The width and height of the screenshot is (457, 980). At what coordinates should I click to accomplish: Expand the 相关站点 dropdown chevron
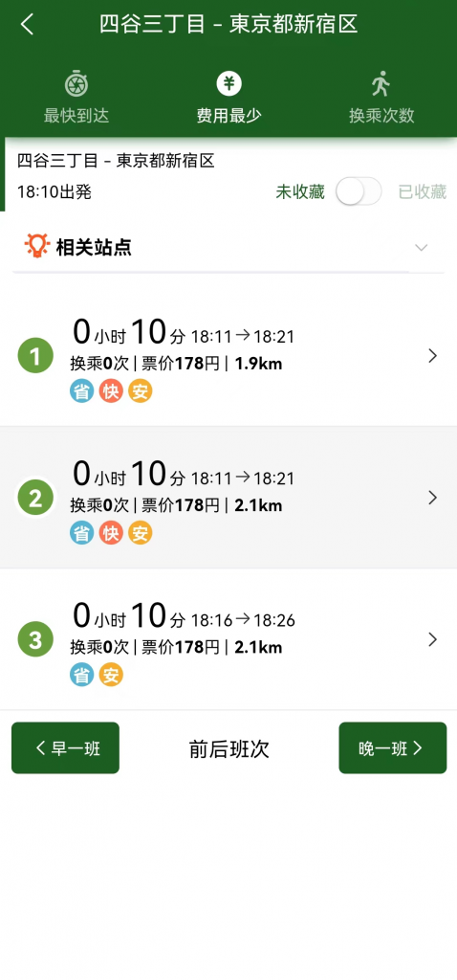(x=422, y=248)
